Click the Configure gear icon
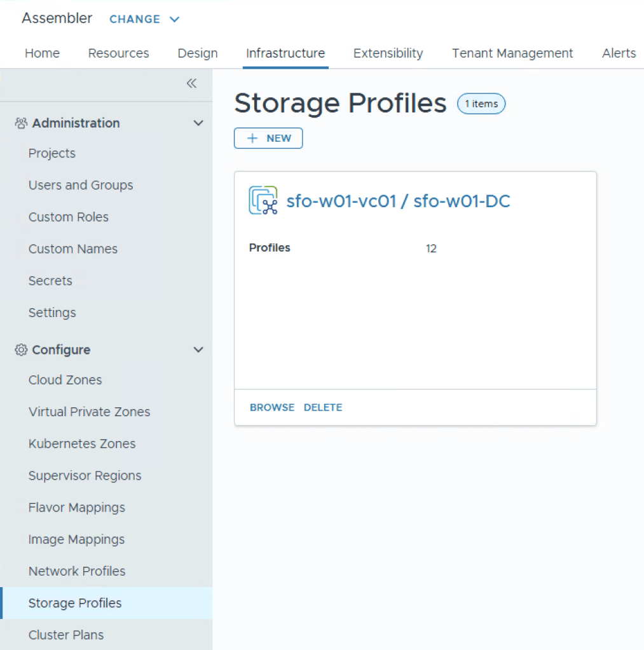The image size is (644, 650). point(21,350)
